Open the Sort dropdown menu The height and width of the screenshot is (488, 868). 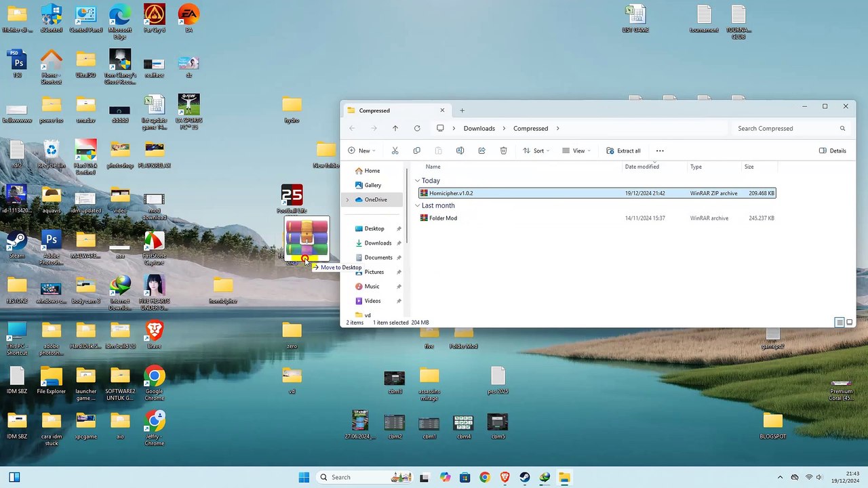tap(536, 150)
